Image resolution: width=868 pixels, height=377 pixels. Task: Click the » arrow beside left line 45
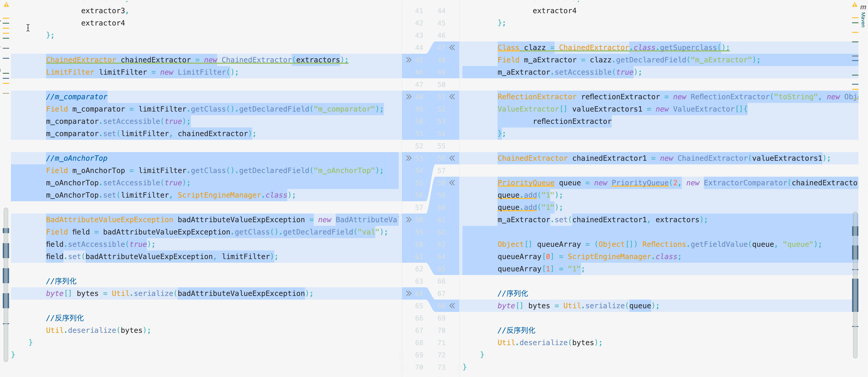[x=409, y=60]
